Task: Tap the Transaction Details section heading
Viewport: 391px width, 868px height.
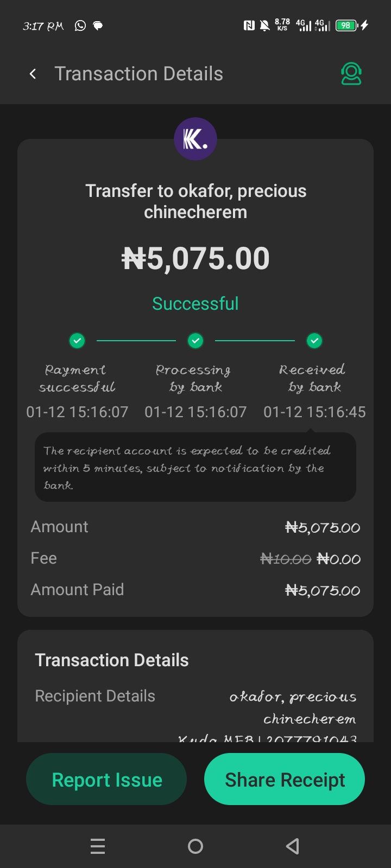Action: point(112,660)
